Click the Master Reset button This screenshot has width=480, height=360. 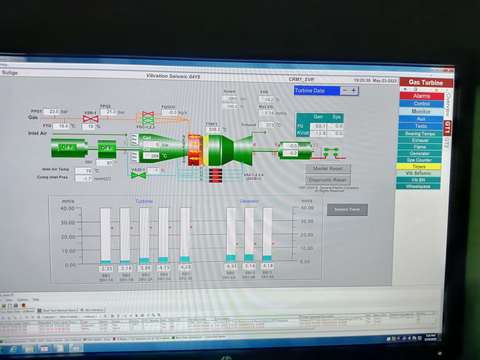click(328, 168)
